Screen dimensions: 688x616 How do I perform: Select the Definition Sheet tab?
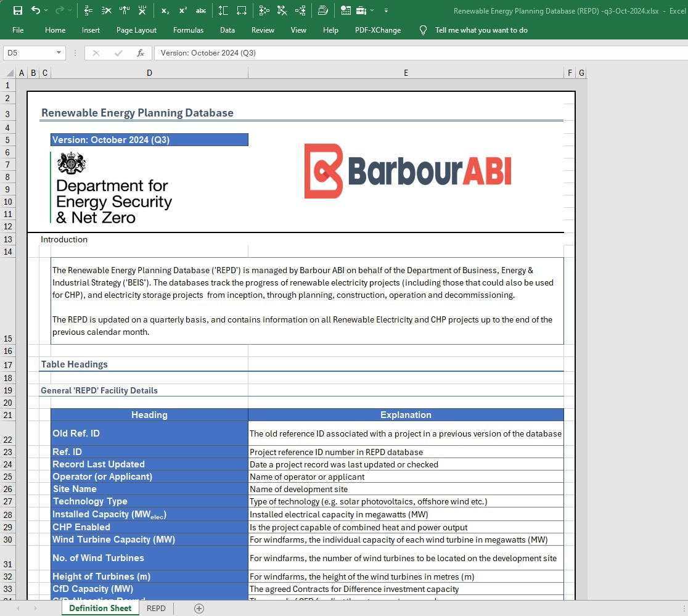(x=100, y=608)
